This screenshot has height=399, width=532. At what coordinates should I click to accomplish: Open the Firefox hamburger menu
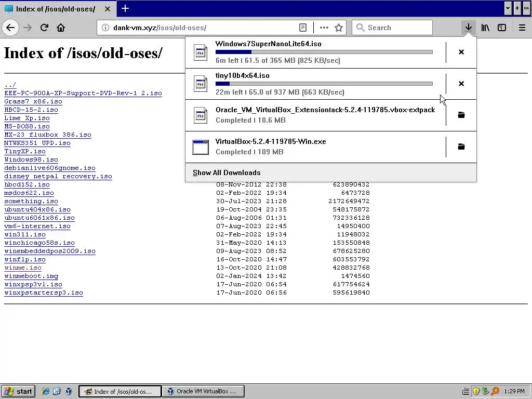(x=522, y=28)
